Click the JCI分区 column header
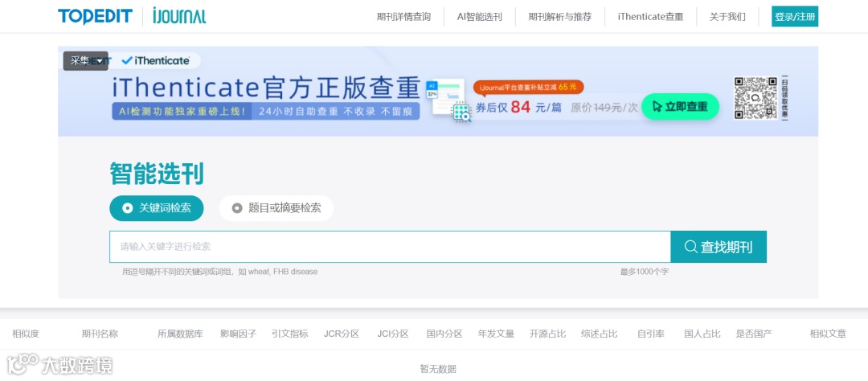868x381 pixels. point(393,334)
